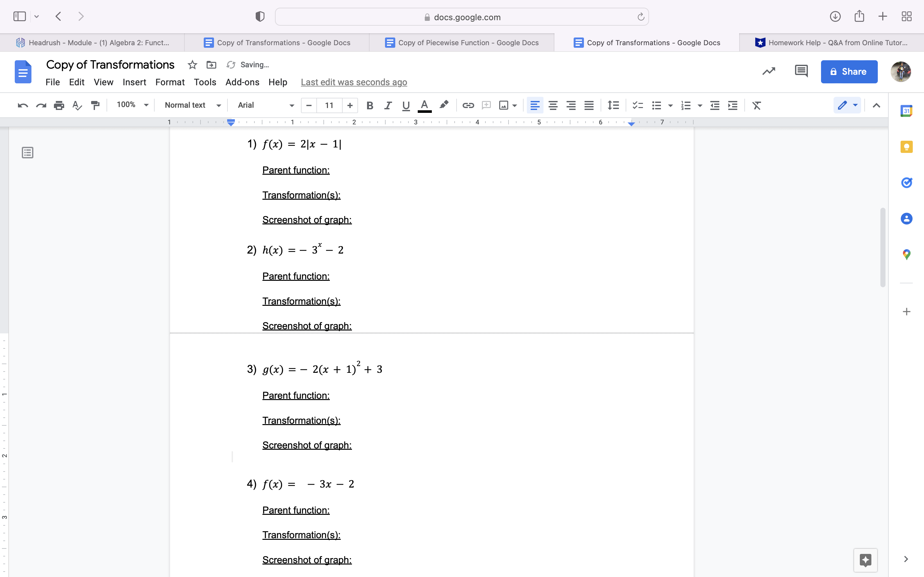This screenshot has width=924, height=577.
Task: Click the text color icon
Action: click(424, 105)
